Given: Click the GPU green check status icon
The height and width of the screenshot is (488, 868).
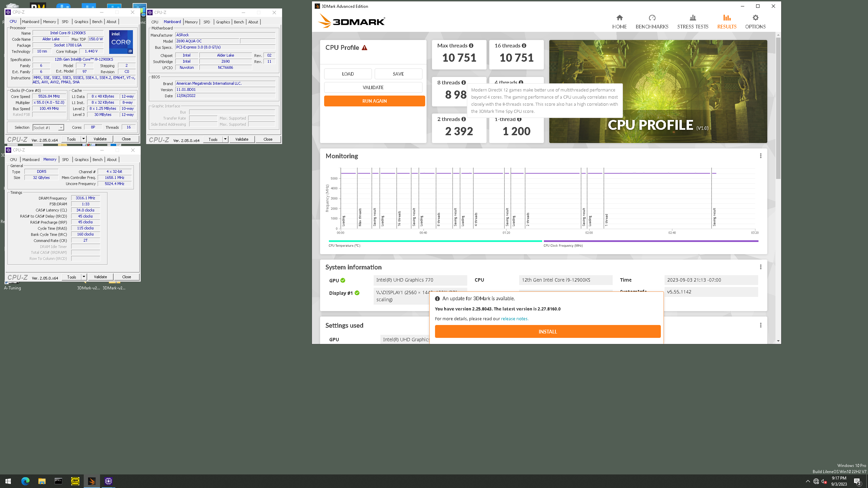Looking at the screenshot, I should click(x=343, y=280).
